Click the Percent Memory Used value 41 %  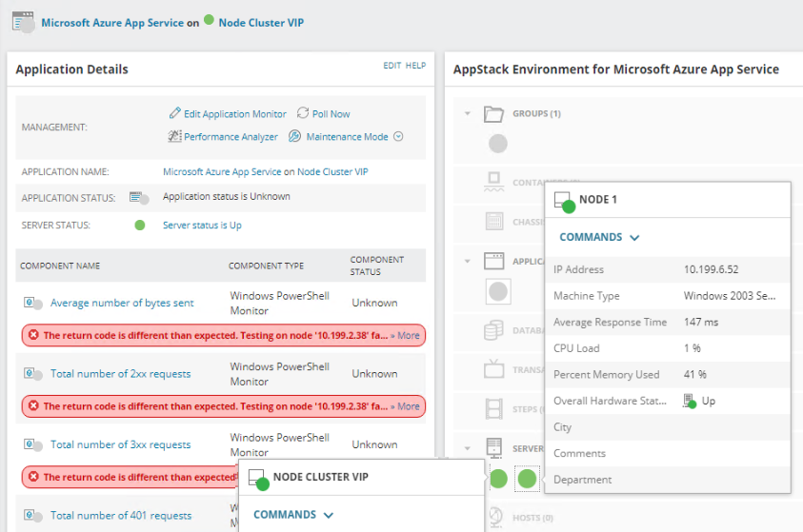(695, 374)
